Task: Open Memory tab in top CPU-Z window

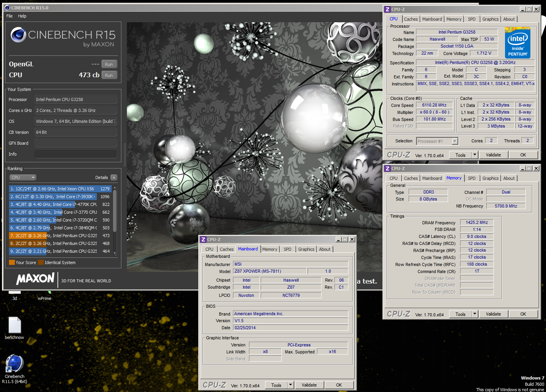Action: (454, 19)
